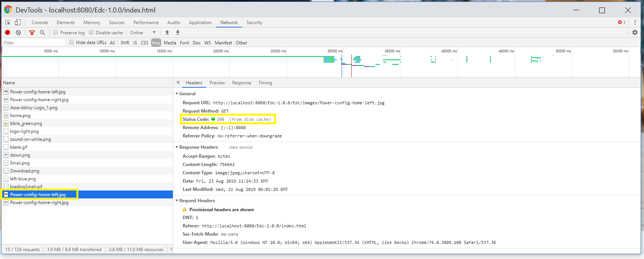Open network settings gear icon

point(635,33)
